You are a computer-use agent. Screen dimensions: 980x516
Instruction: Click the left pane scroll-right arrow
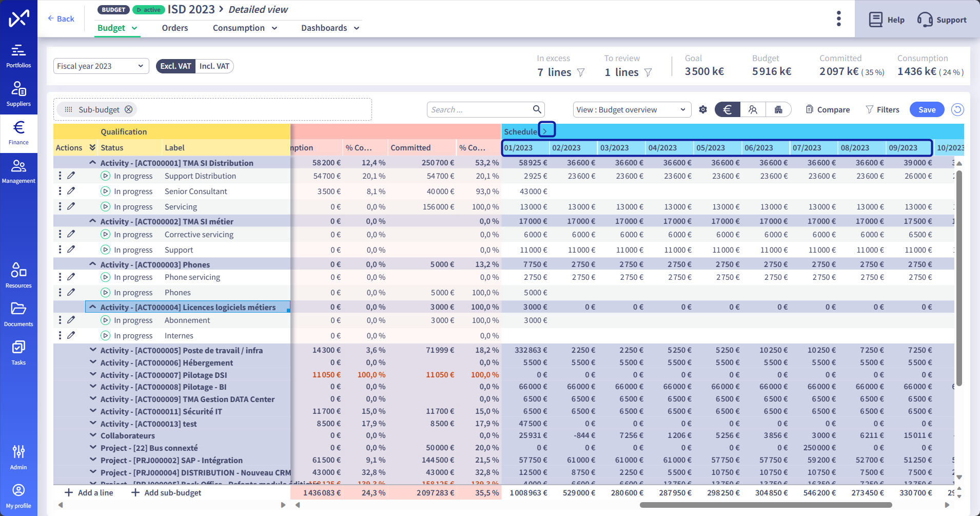(283, 505)
